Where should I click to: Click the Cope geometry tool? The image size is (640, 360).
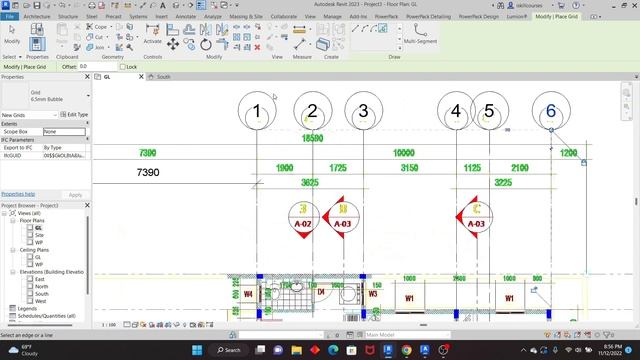click(98, 27)
